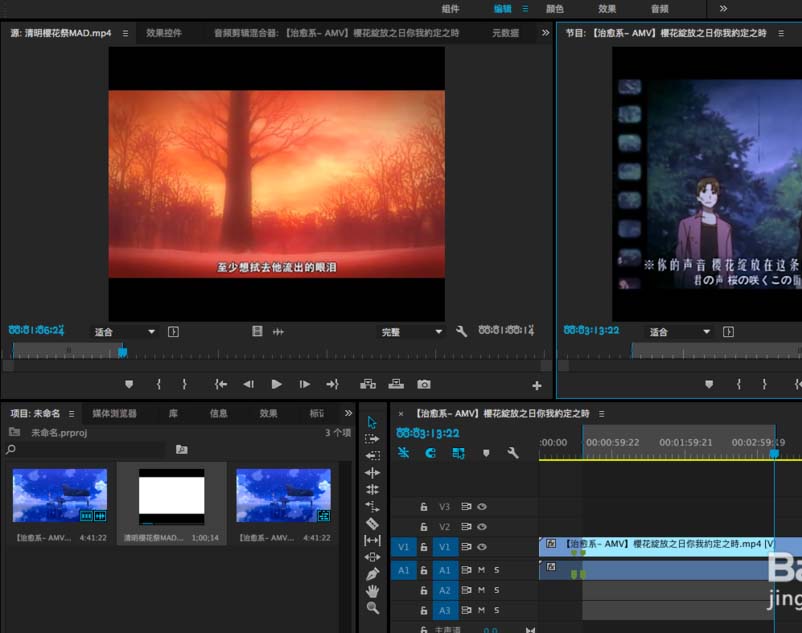This screenshot has height=633, width=802.
Task: Click the source monitor playhead marker
Action: pos(123,352)
